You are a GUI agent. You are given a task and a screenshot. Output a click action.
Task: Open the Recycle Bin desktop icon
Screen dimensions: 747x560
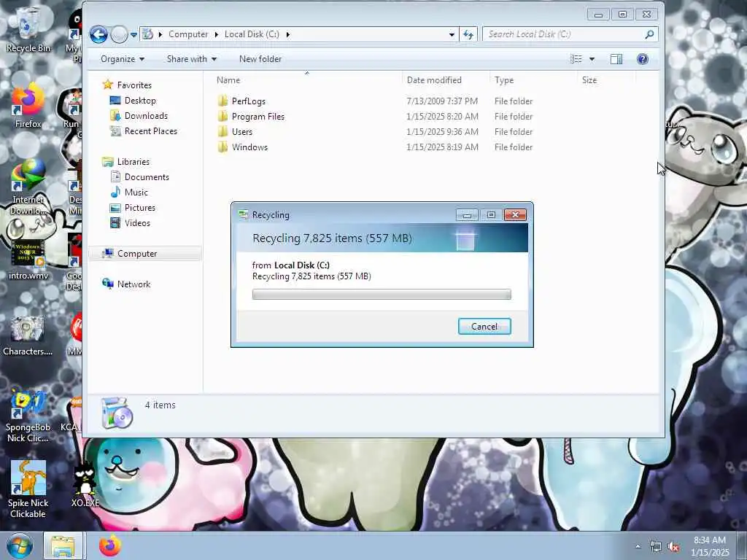pos(28,31)
